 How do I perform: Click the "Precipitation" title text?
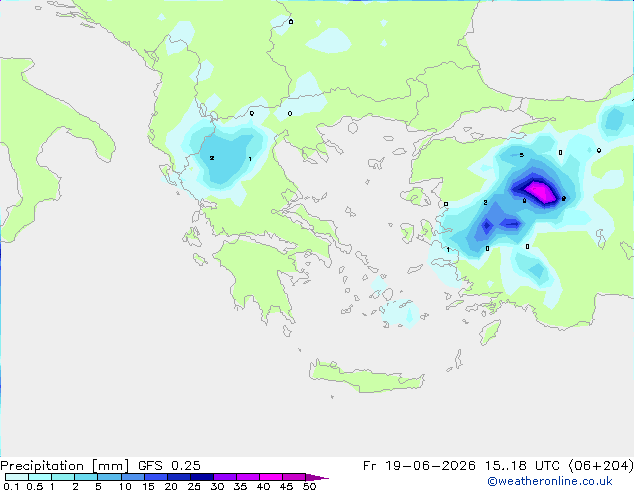pyautogui.click(x=42, y=466)
